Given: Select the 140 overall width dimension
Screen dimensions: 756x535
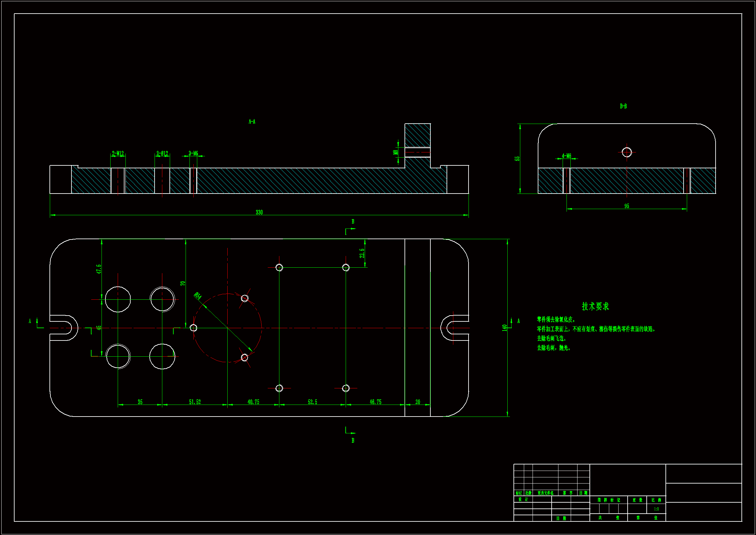Looking at the screenshot, I should (x=504, y=328).
